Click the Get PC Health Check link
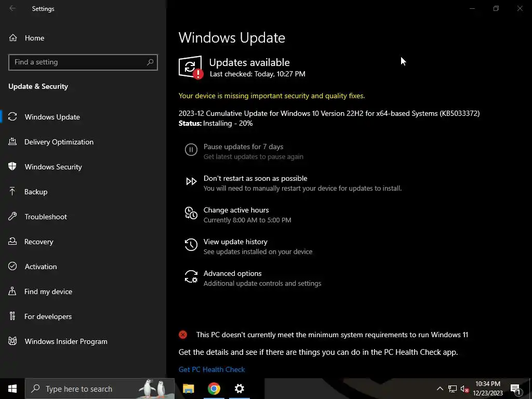 [x=212, y=369]
